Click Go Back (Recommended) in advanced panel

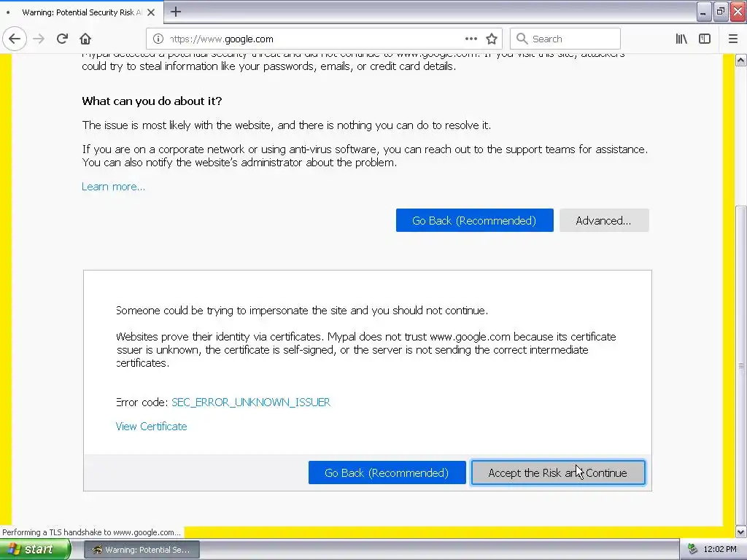point(387,472)
